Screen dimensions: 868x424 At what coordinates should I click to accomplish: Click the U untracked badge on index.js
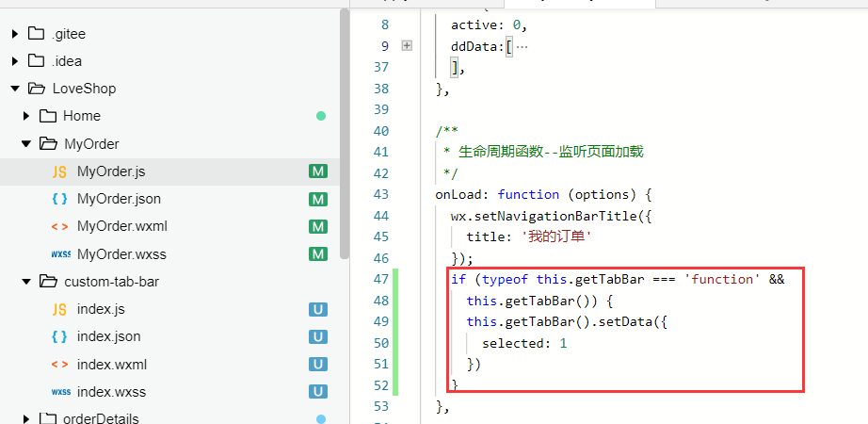(x=318, y=309)
